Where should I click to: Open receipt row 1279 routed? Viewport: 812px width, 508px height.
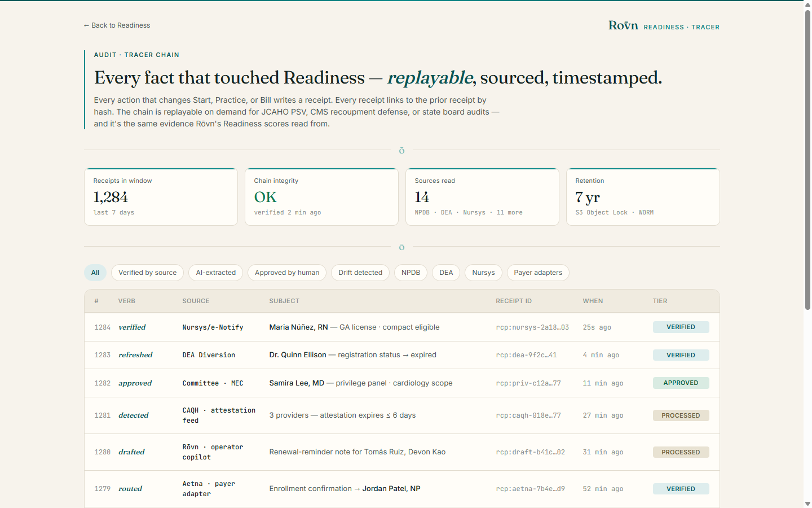click(x=402, y=489)
